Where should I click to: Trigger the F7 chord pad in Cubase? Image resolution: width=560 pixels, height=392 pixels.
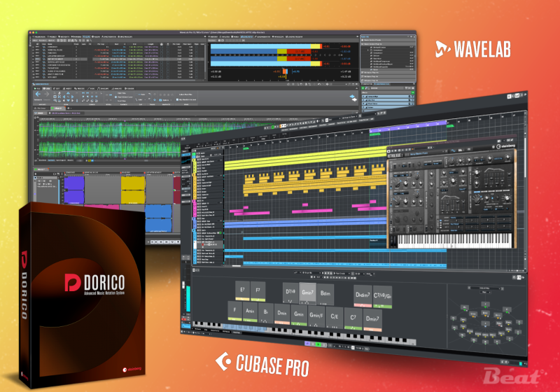258,291
